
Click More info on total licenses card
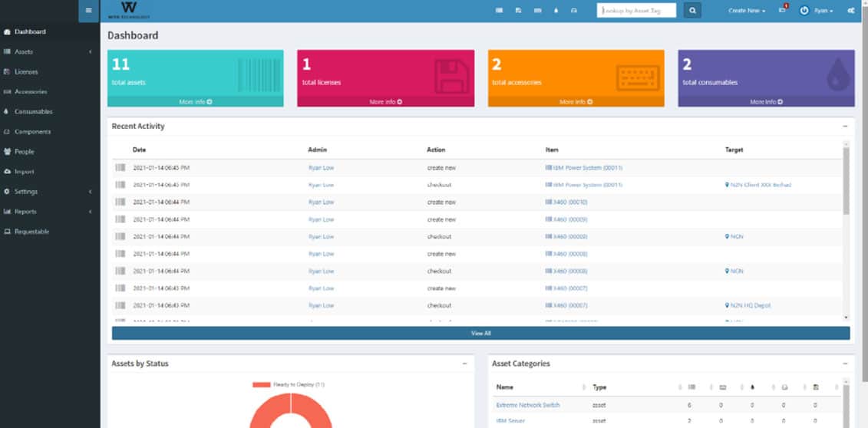pyautogui.click(x=386, y=102)
